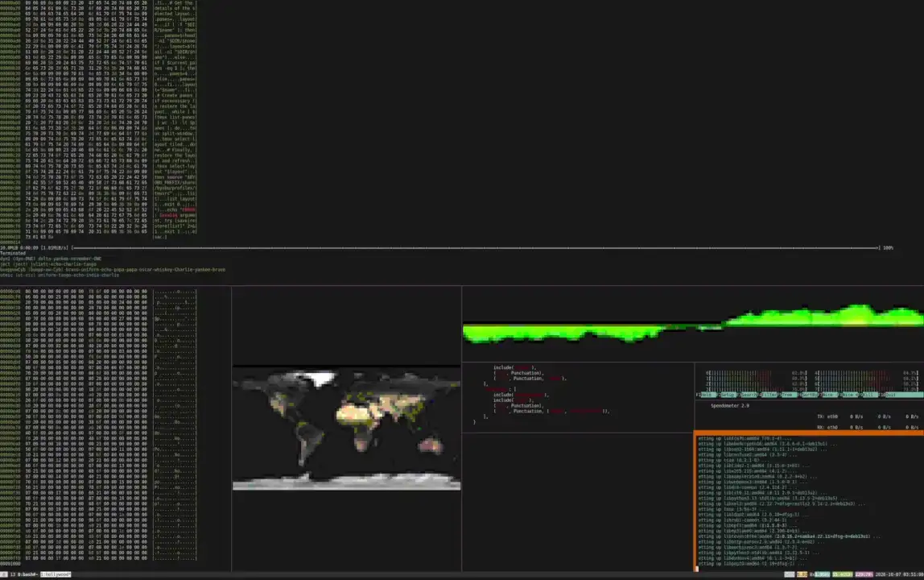Viewport: 924px width, 580px height.
Task: Click the pv transfer progress bar
Action: 476,248
